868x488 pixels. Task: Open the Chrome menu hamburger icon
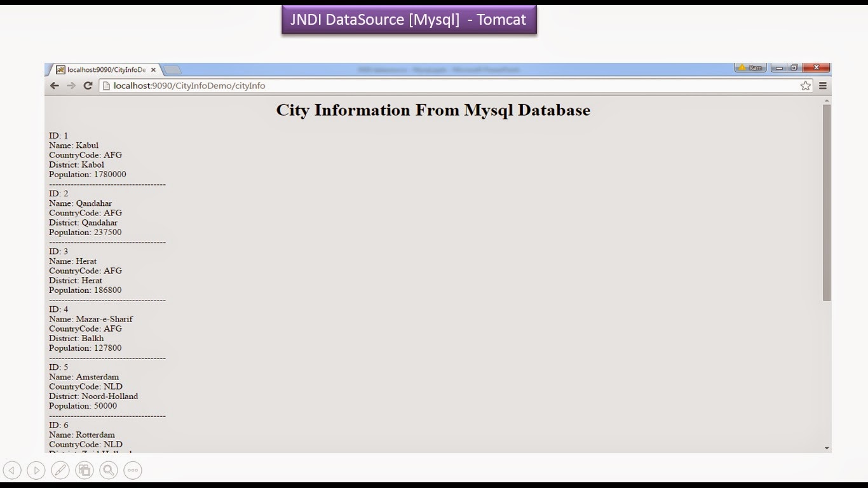823,86
